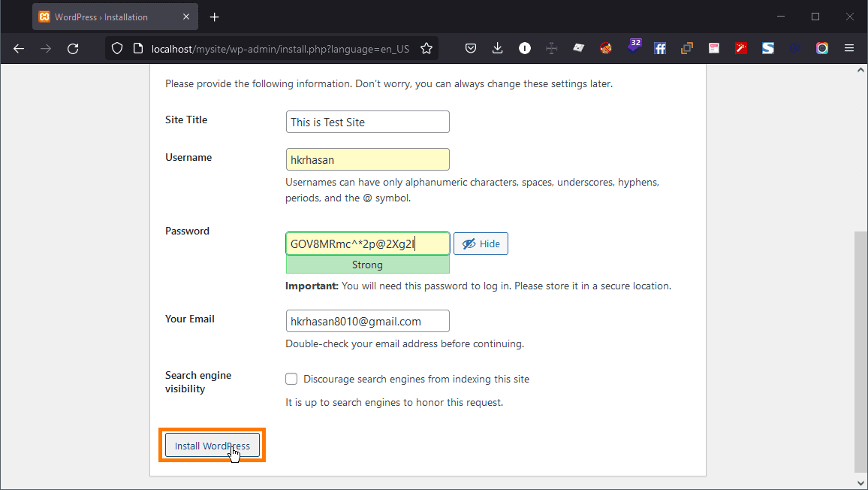This screenshot has width=868, height=490.
Task: Click the 'Double-check your email address' hint
Action: pyautogui.click(x=405, y=343)
